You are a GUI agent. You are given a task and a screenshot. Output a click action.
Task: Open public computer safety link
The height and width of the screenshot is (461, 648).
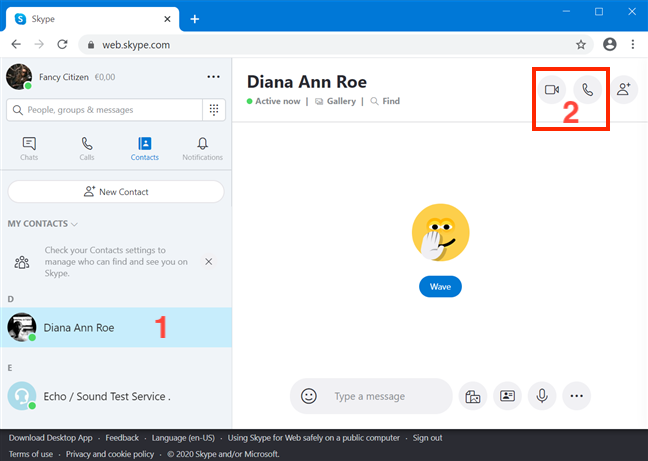(314, 438)
